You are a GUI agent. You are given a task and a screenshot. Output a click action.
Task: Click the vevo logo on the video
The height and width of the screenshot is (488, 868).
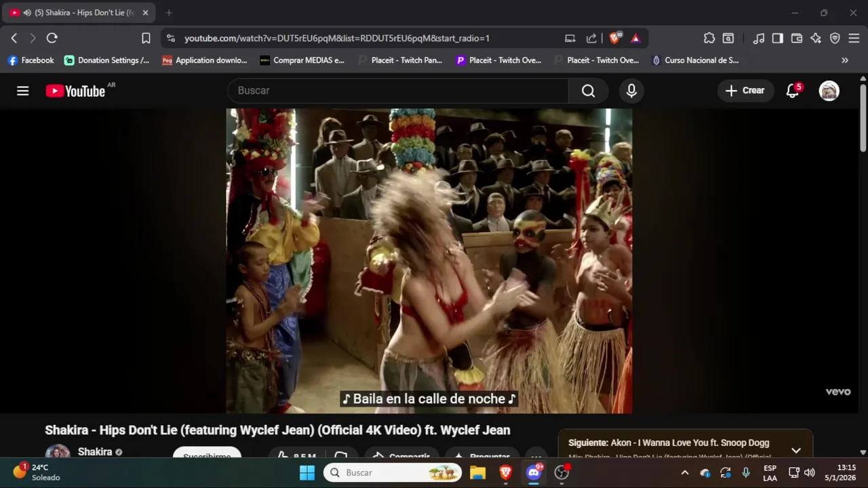tap(837, 392)
